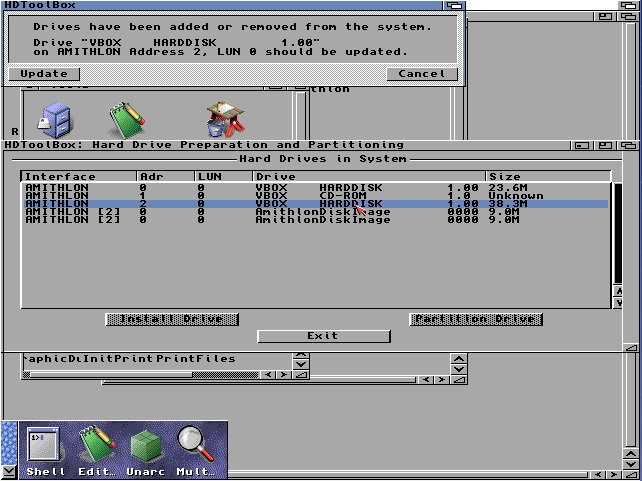Image resolution: width=642 pixels, height=481 pixels.
Task: Click InitPrint text in lower window
Action: point(118,359)
